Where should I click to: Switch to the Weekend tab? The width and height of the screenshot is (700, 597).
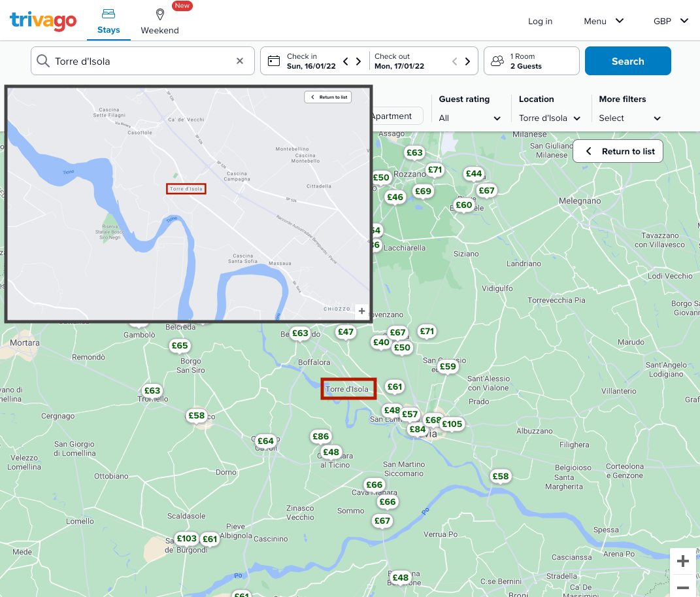coord(159,21)
